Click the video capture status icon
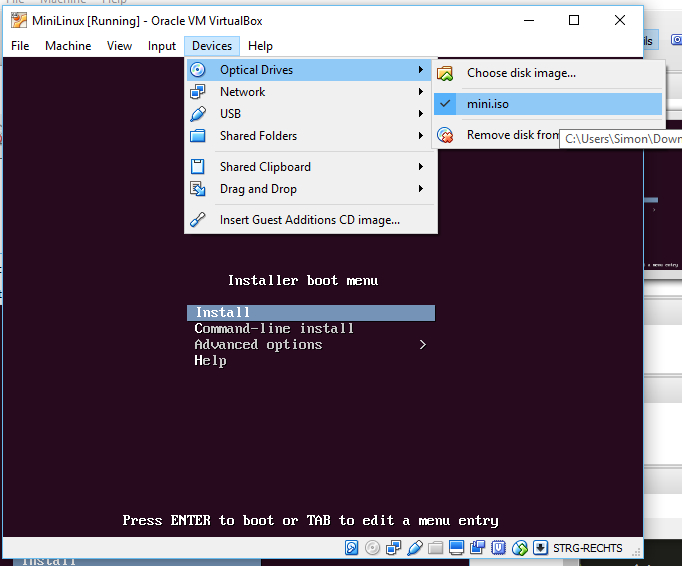Screen dimensions: 682x566 [x=478, y=548]
